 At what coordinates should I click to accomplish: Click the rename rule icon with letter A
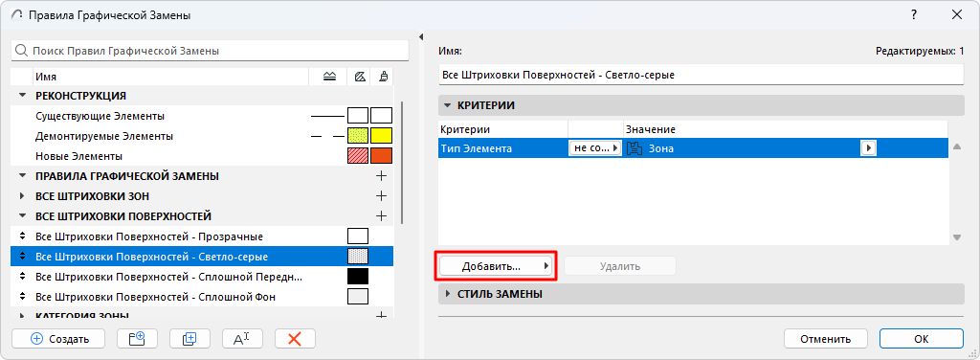(x=242, y=338)
